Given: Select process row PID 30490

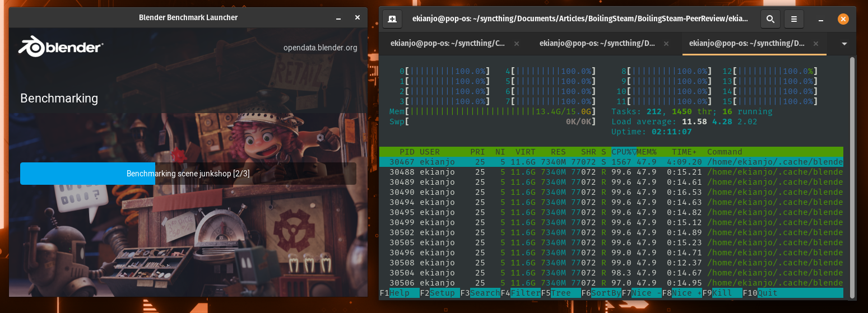Looking at the screenshot, I should pos(611,192).
